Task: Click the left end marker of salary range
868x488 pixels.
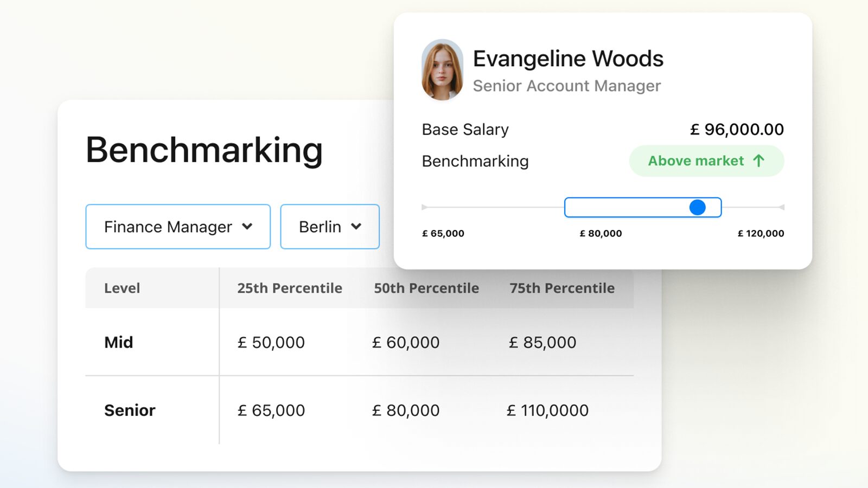Action: point(424,207)
